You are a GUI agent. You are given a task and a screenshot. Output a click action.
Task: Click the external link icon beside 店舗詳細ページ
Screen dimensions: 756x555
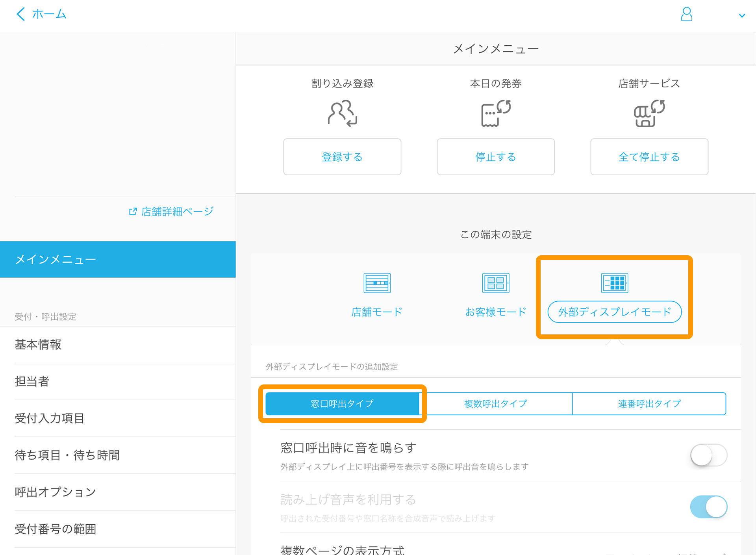tap(133, 212)
